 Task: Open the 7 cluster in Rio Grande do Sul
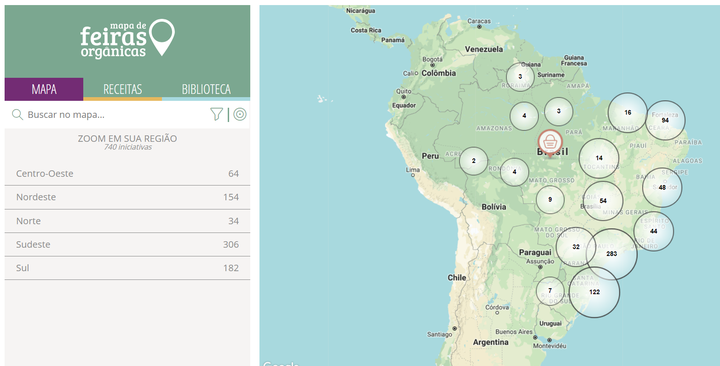click(550, 291)
